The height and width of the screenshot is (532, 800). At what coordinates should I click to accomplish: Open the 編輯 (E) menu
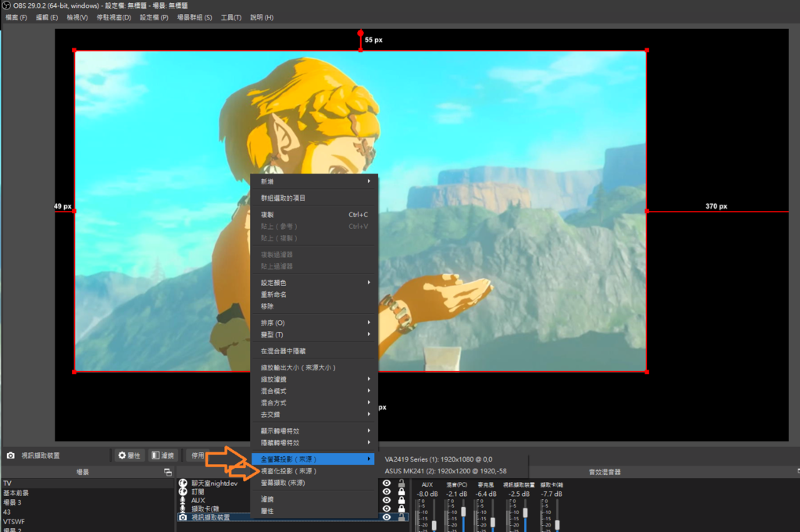tap(47, 17)
